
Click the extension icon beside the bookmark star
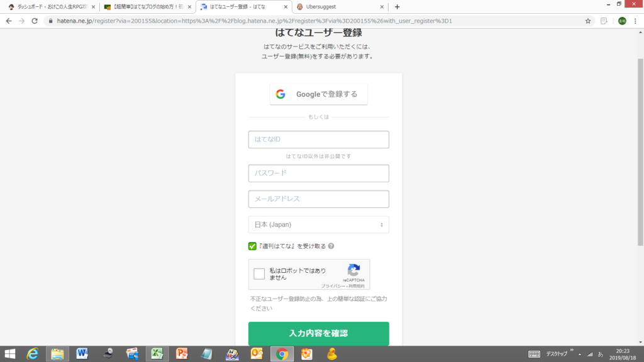pyautogui.click(x=604, y=21)
